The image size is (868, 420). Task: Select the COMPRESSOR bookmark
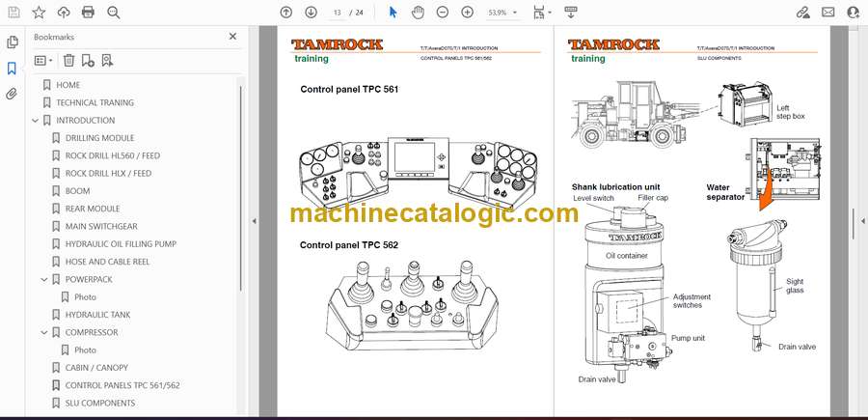92,332
